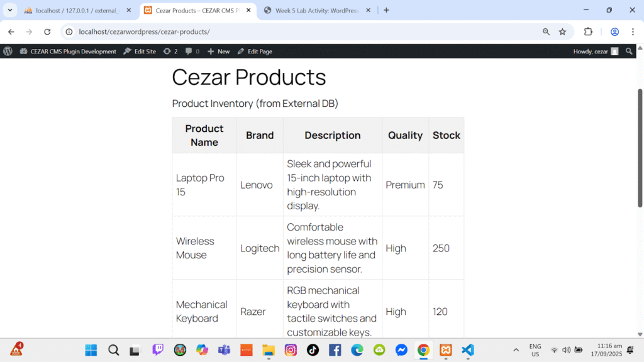
Task: Open the admin bar search magnifier
Action: [629, 52]
